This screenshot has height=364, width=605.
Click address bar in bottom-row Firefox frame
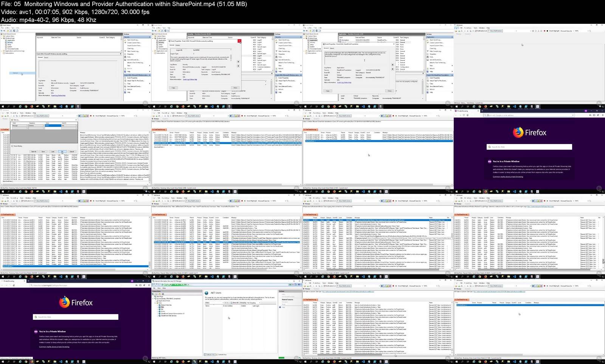[76, 285]
